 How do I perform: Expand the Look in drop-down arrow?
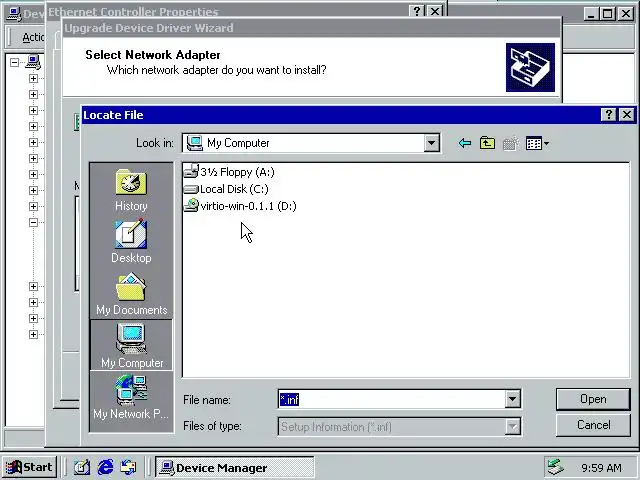pos(431,143)
